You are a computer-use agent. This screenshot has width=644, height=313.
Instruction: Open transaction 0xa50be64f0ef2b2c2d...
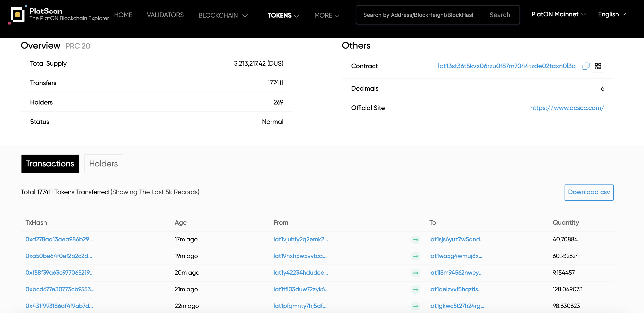tap(59, 256)
